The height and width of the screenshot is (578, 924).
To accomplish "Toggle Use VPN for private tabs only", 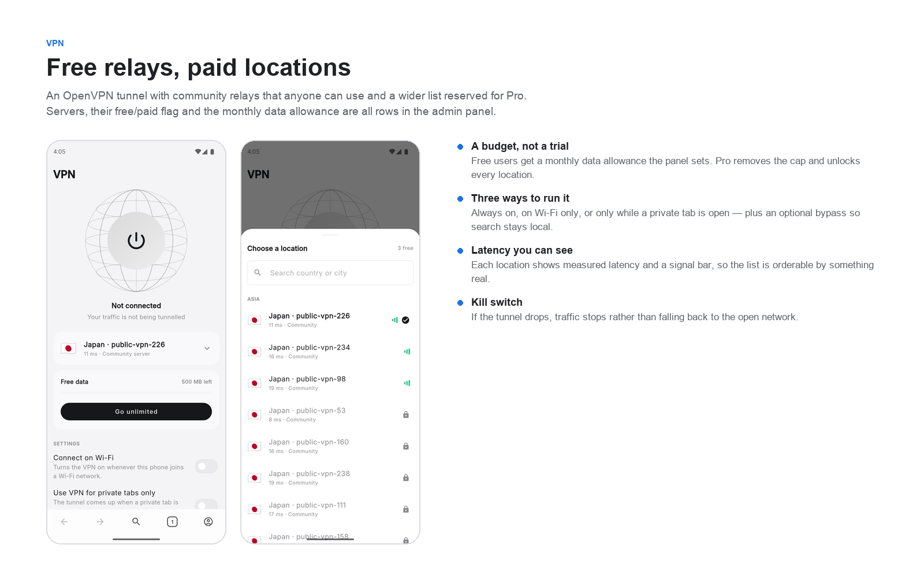I will pos(206,503).
